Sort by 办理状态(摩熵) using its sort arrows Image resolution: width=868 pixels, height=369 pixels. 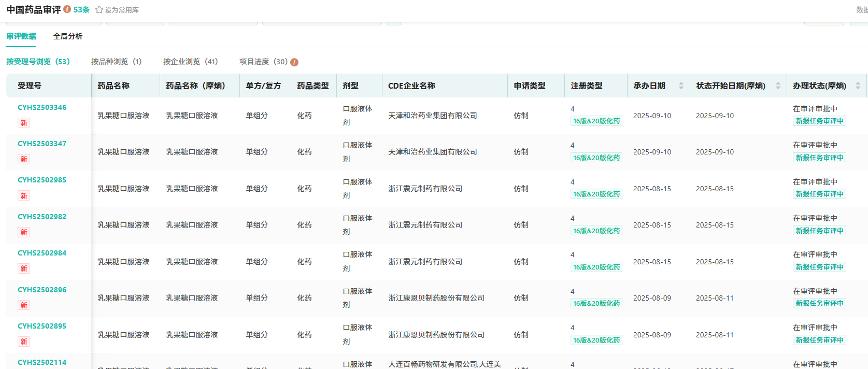point(858,86)
